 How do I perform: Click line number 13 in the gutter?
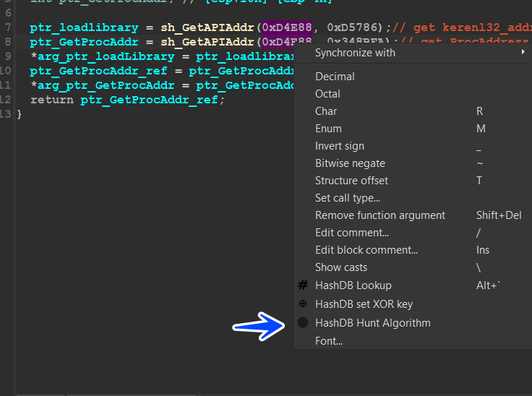[x=6, y=114]
